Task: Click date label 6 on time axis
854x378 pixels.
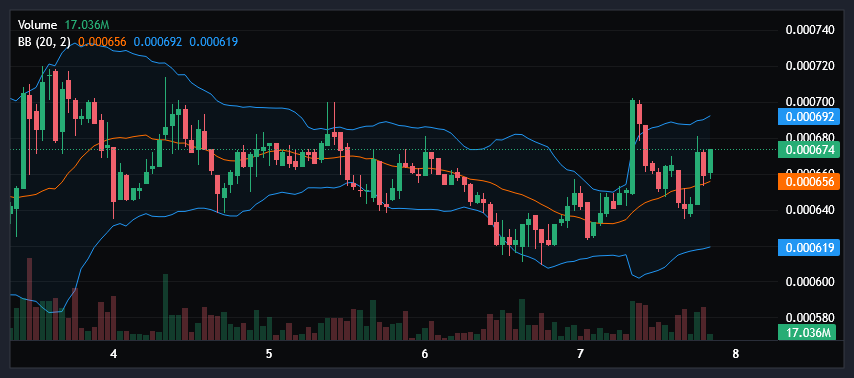Action: click(425, 353)
